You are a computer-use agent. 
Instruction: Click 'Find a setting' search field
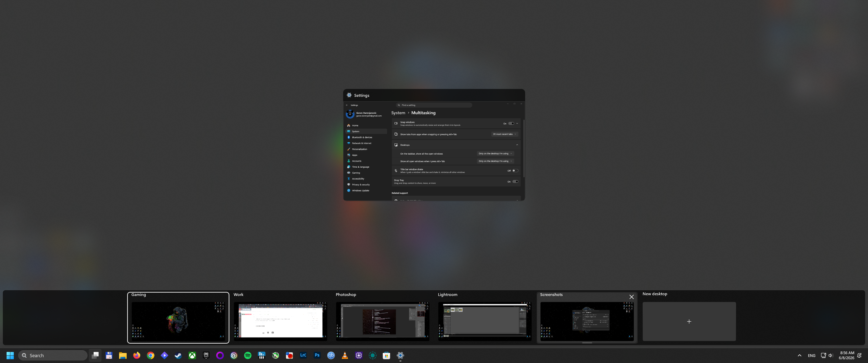point(434,105)
